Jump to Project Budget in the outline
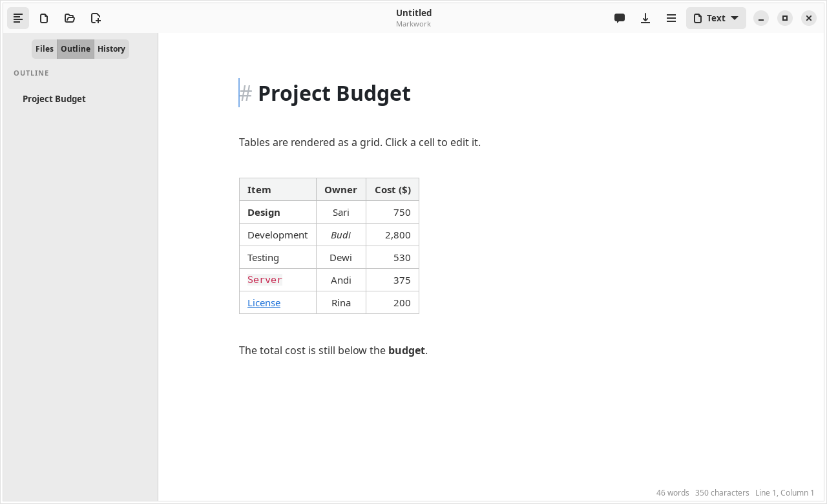This screenshot has width=827, height=504. pyautogui.click(x=54, y=99)
